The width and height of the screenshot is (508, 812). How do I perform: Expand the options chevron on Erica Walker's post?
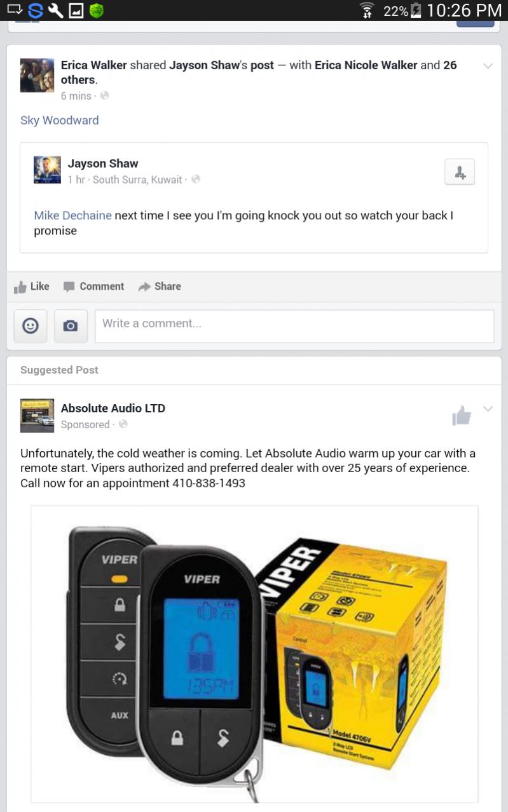pos(488,65)
